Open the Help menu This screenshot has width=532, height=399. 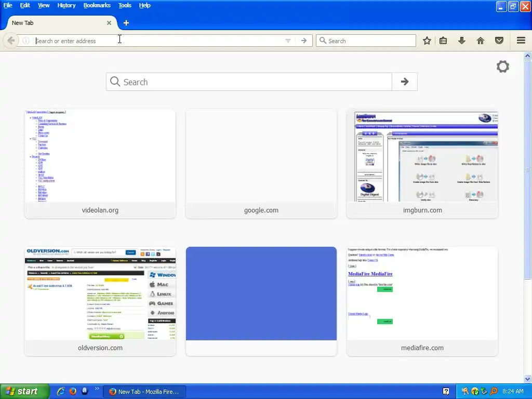(144, 5)
